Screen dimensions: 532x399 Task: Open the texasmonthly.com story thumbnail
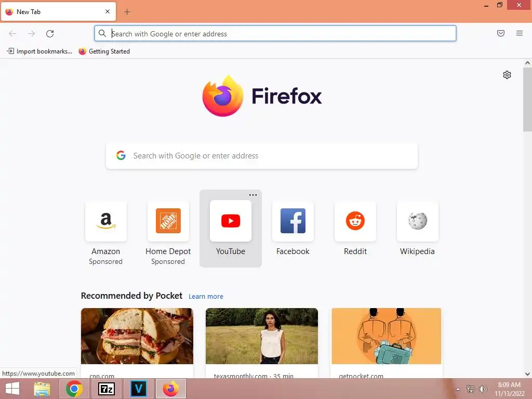(x=262, y=336)
